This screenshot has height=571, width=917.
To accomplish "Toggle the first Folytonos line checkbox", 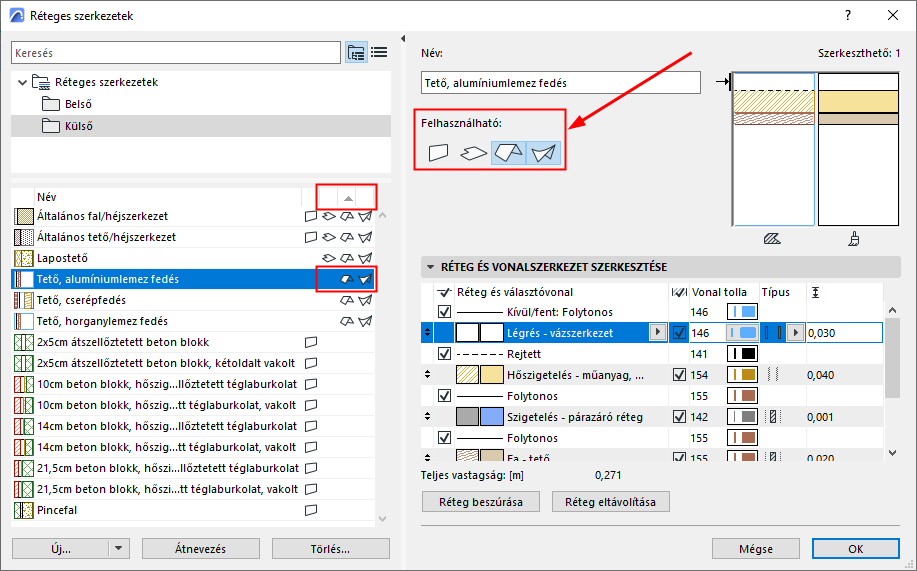I will click(444, 396).
